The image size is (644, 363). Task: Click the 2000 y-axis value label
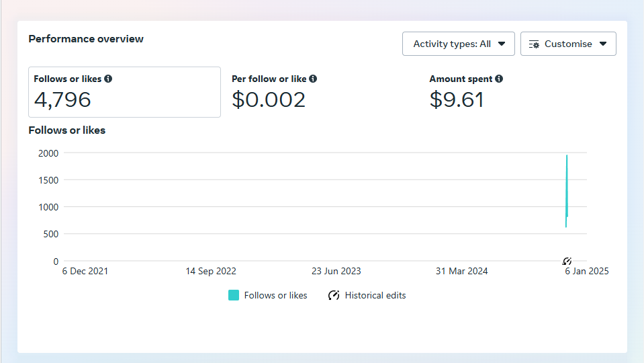47,153
